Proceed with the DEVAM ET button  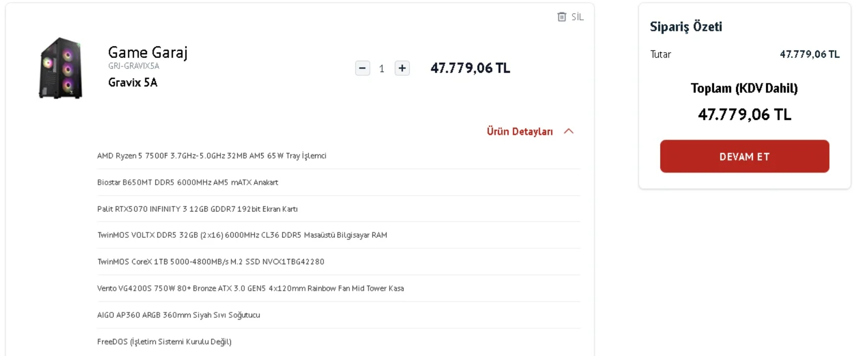click(745, 156)
